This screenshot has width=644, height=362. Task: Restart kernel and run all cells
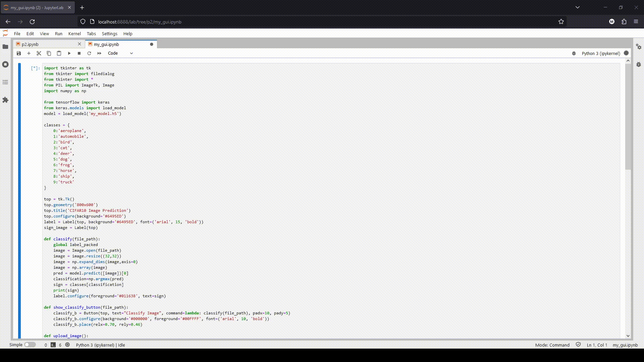point(99,53)
